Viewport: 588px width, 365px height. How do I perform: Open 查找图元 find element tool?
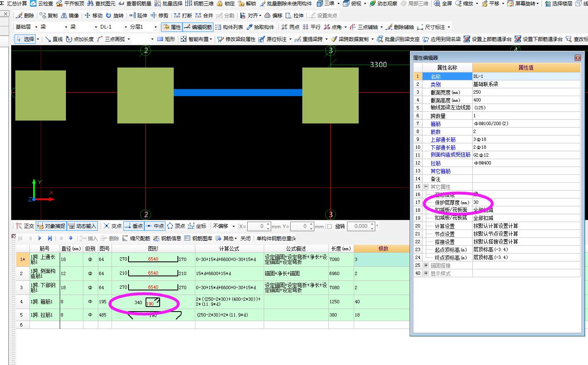pos(101,3)
